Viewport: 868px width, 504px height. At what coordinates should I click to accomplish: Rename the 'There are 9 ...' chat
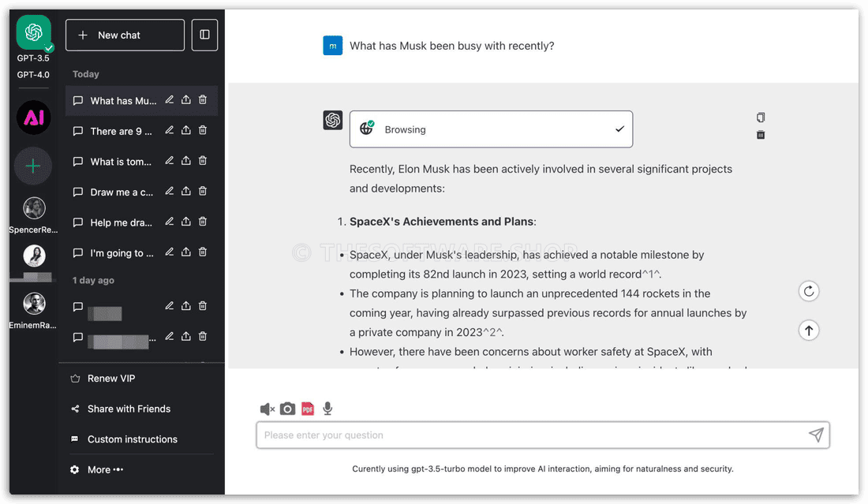170,130
